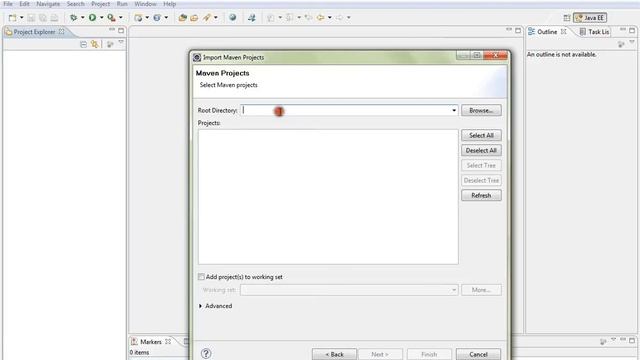The image size is (640, 360).
Task: Click the Save All toolbar icon
Action: point(43,18)
